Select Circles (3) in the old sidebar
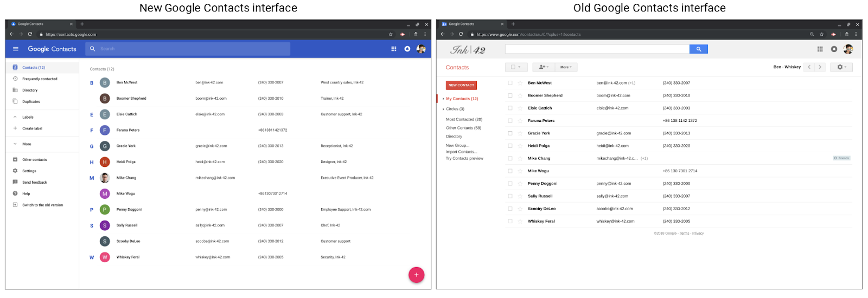 pyautogui.click(x=455, y=109)
